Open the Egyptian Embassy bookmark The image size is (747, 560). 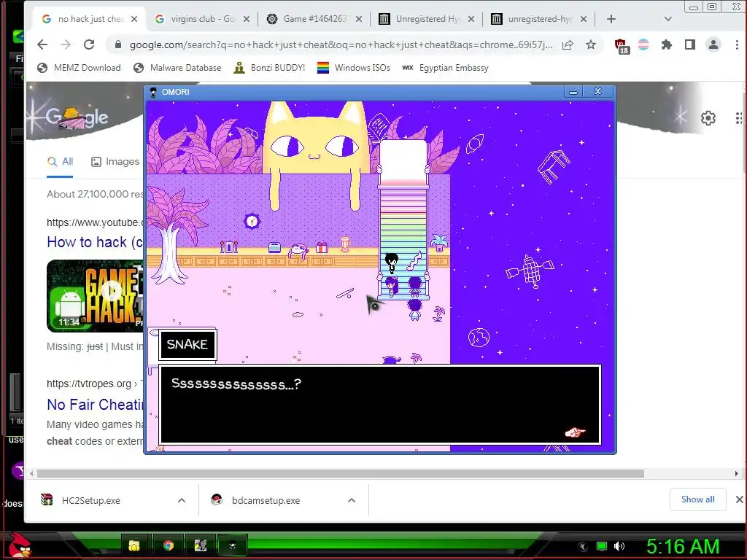coord(446,68)
